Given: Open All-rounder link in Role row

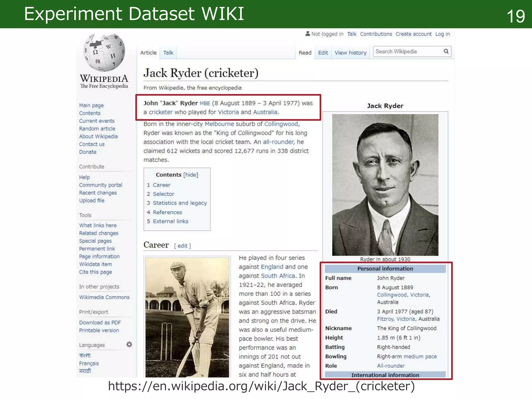Looking at the screenshot, I should [391, 366].
